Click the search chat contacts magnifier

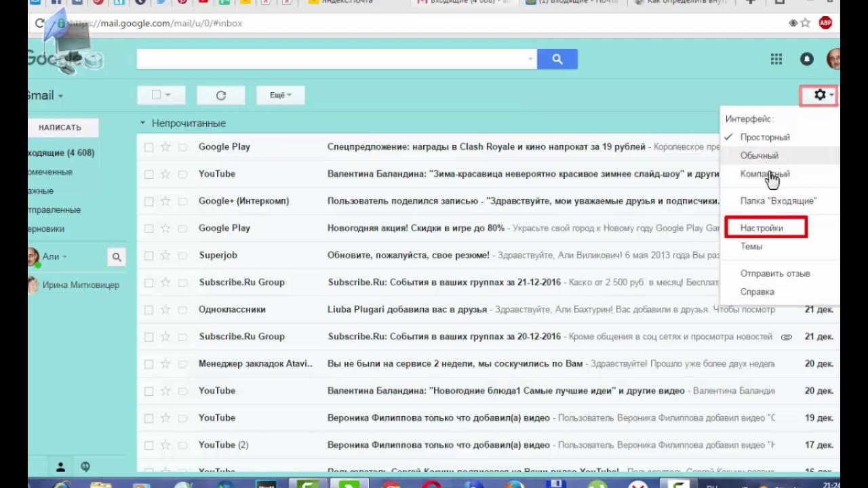click(117, 257)
